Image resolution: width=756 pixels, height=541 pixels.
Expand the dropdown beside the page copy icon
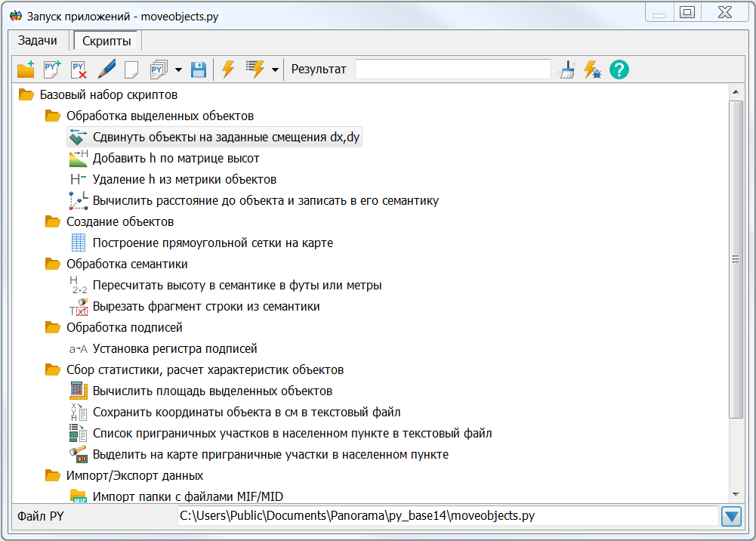(177, 69)
